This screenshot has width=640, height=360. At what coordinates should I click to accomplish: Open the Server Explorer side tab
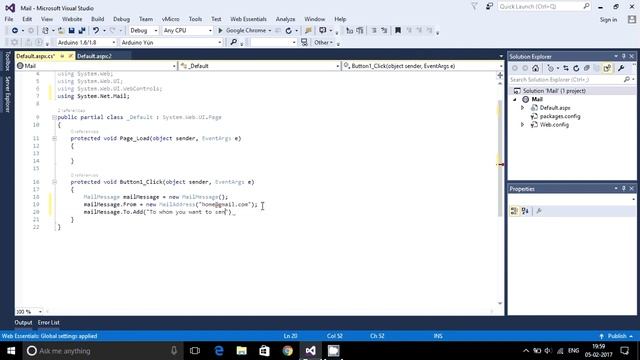[x=7, y=94]
